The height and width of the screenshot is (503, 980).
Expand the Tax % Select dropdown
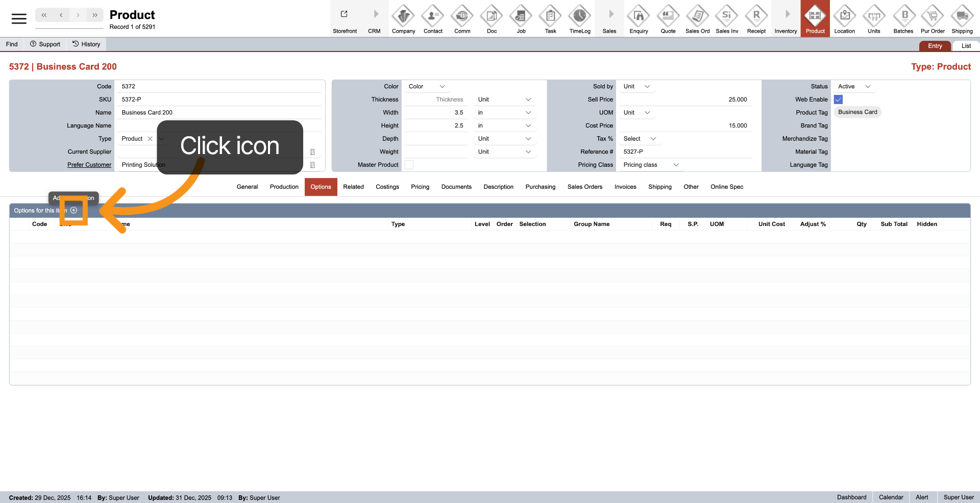(x=639, y=139)
